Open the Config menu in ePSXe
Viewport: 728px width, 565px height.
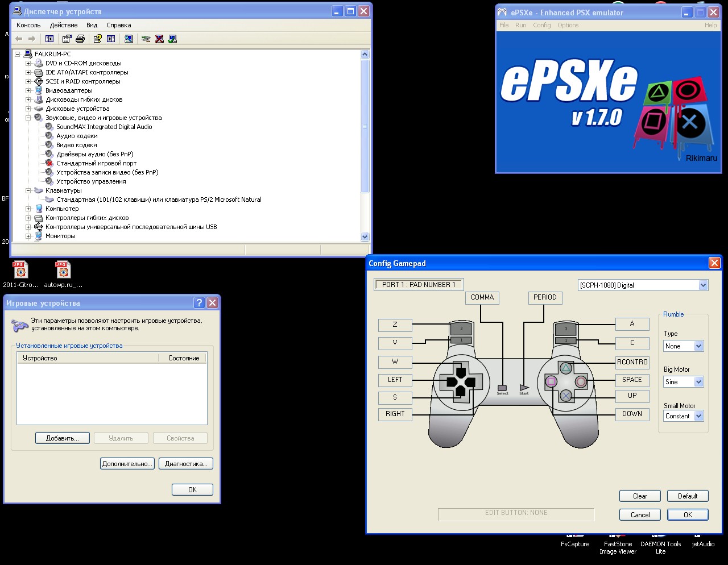541,25
